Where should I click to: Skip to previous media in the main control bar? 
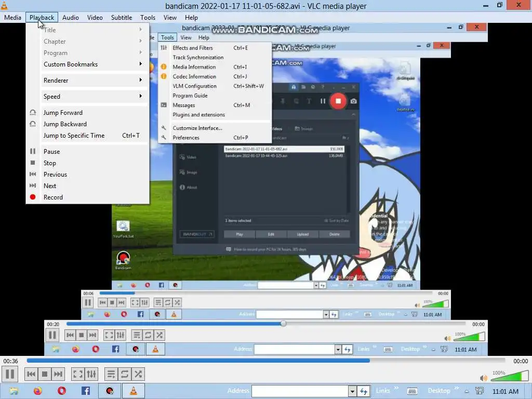(31, 374)
